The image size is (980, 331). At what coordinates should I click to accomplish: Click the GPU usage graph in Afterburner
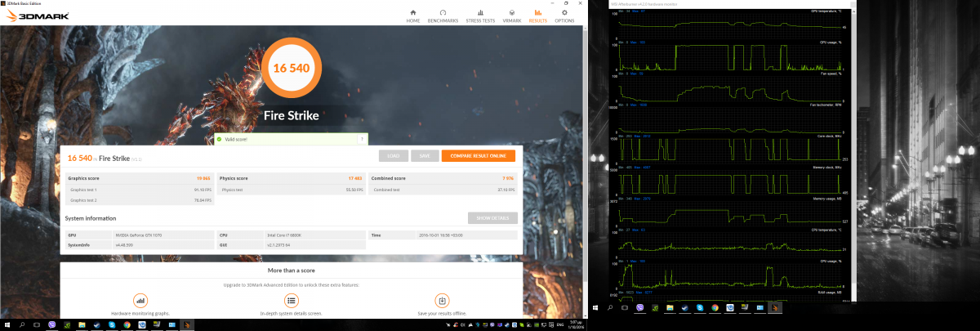coord(731,56)
